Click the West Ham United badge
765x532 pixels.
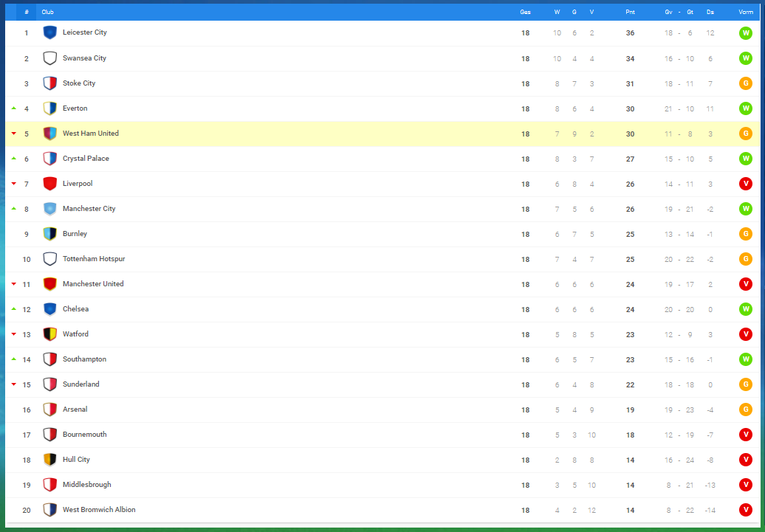pos(49,134)
